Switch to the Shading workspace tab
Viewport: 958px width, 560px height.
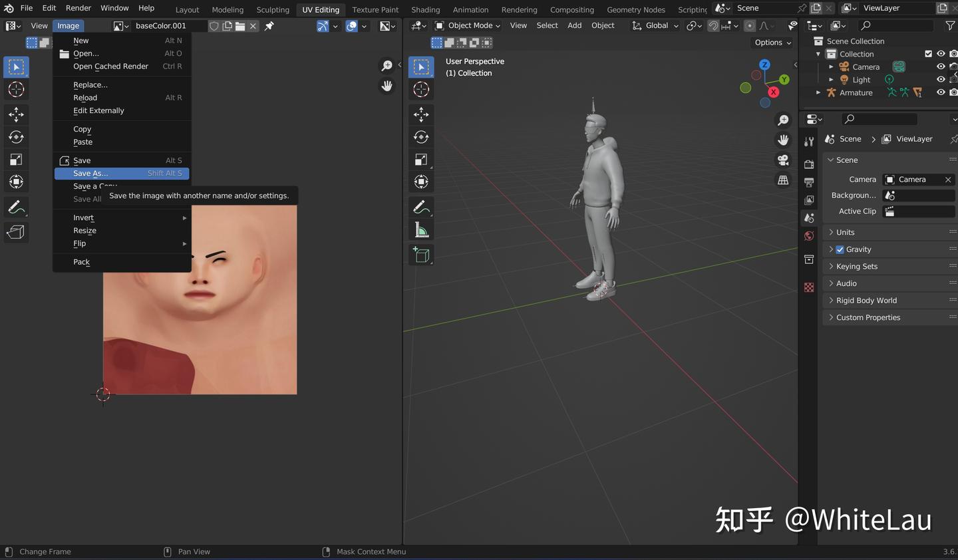[x=425, y=9]
